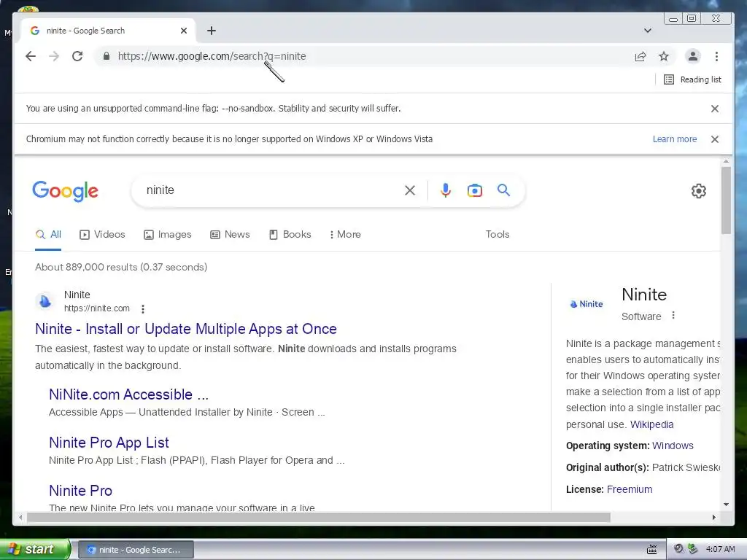The width and height of the screenshot is (747, 560).
Task: Switch to the Books tab
Action: tap(290, 234)
